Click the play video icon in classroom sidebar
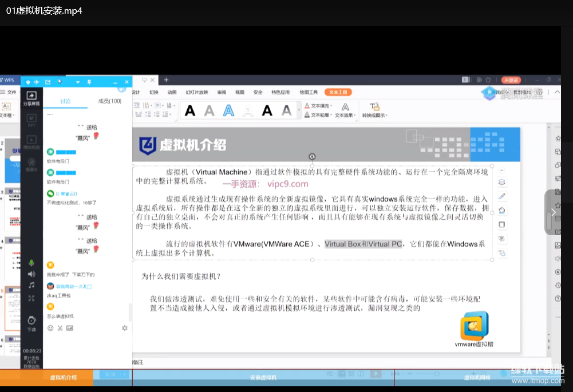 click(31, 142)
